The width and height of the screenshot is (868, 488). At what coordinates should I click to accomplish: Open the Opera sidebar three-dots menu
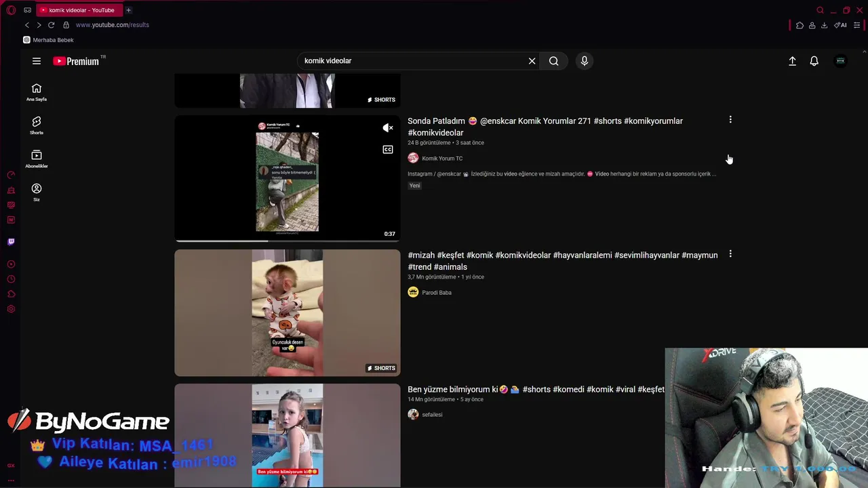(x=11, y=480)
